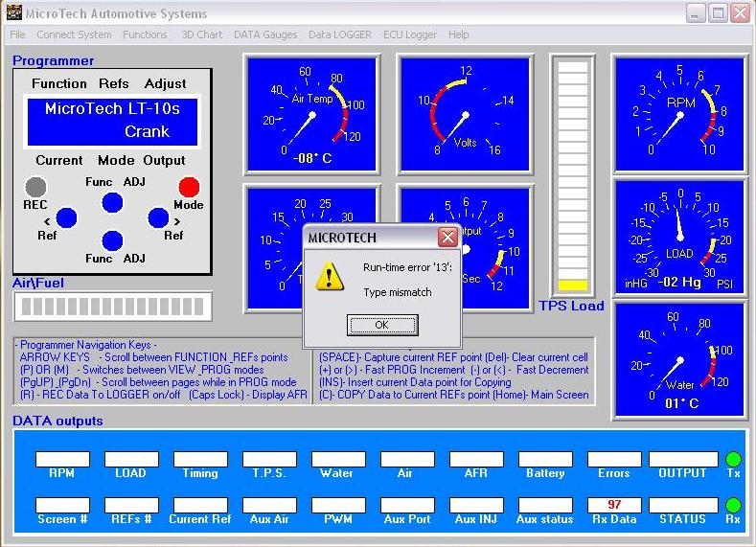The image size is (756, 547).
Task: Click the RPM data output field
Action: pos(62,460)
